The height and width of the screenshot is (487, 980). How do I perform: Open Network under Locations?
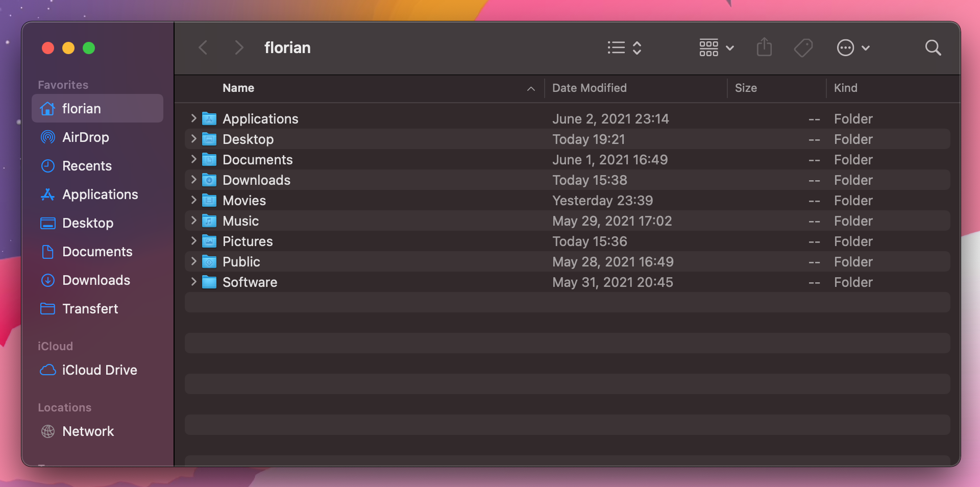tap(88, 431)
